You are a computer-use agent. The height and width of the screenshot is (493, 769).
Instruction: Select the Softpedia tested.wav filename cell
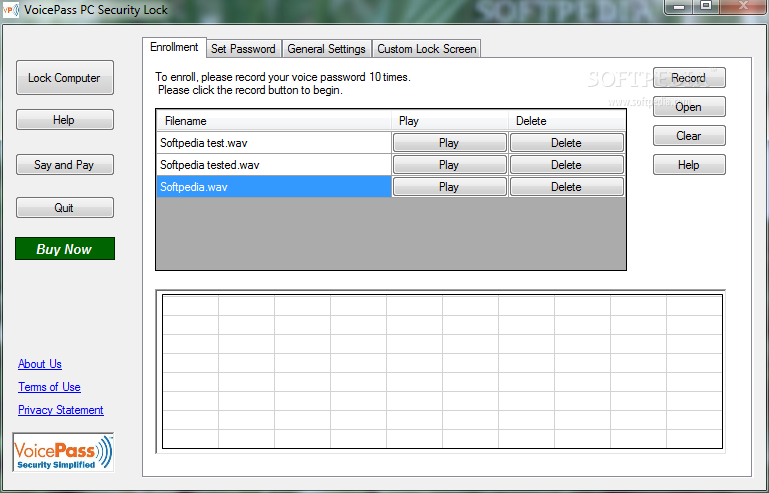[x=274, y=165]
